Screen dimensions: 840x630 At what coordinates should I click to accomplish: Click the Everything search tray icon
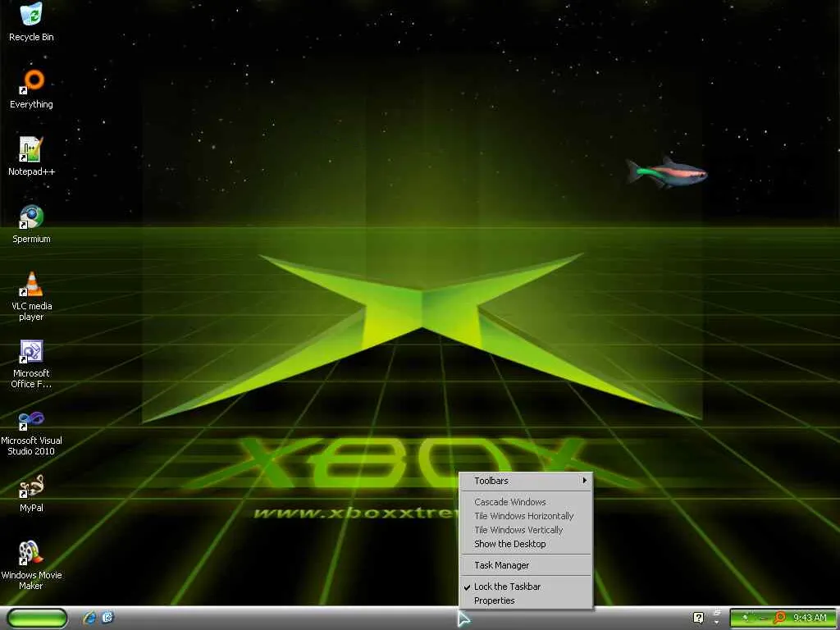click(779, 618)
